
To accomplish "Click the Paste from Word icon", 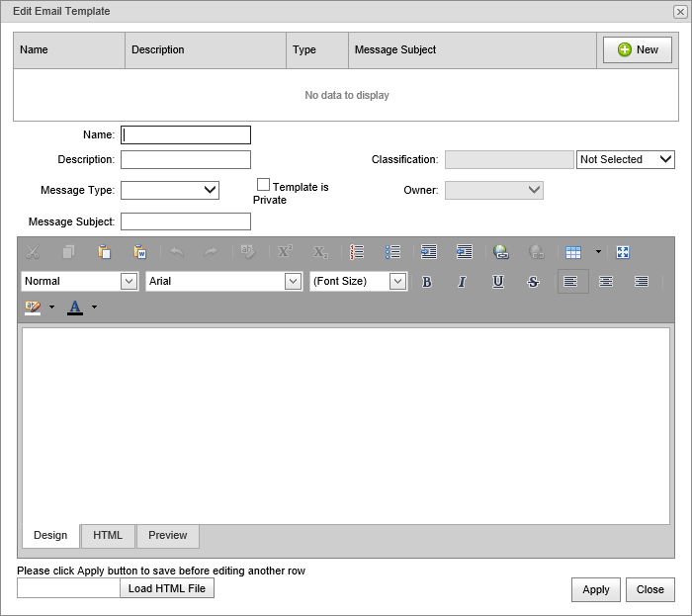I will coord(140,252).
